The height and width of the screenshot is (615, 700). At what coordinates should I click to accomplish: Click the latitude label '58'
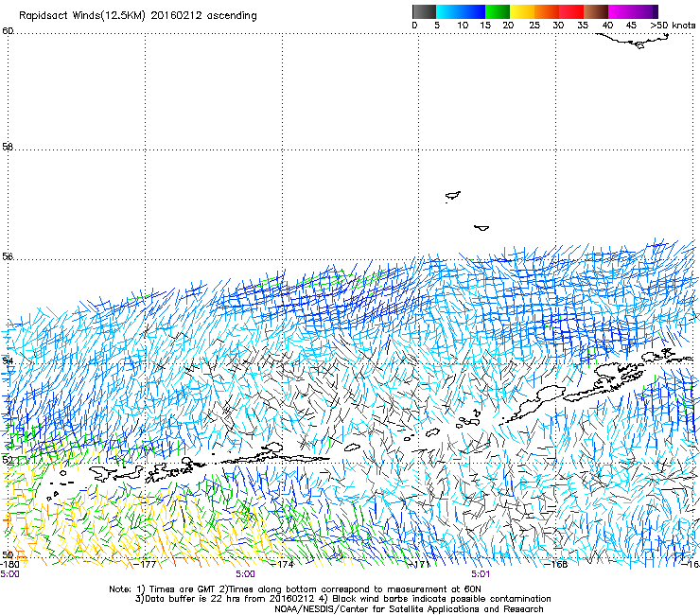8,147
